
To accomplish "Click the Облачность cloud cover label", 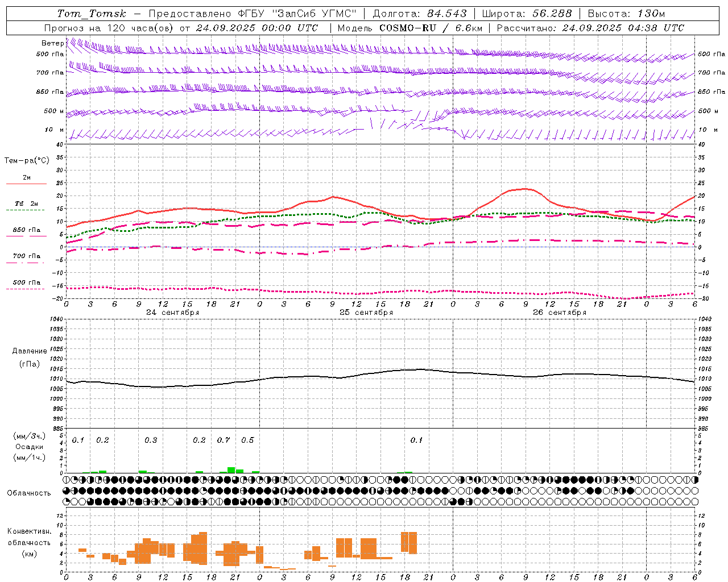I will click(x=29, y=493).
